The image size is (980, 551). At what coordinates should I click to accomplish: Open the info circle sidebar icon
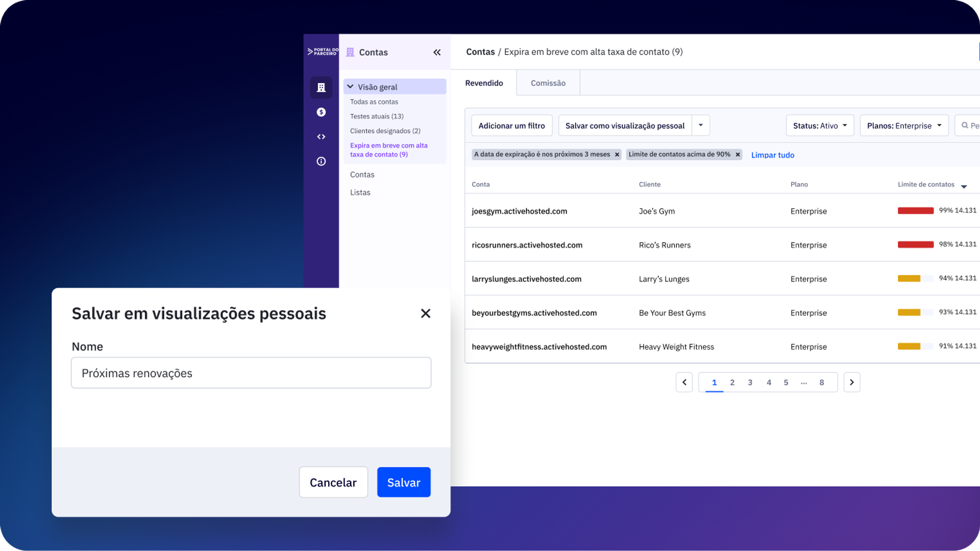(x=321, y=161)
